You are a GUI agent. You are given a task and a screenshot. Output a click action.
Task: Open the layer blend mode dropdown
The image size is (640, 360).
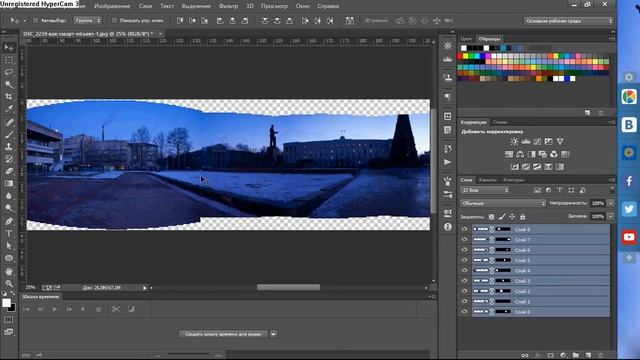click(503, 203)
